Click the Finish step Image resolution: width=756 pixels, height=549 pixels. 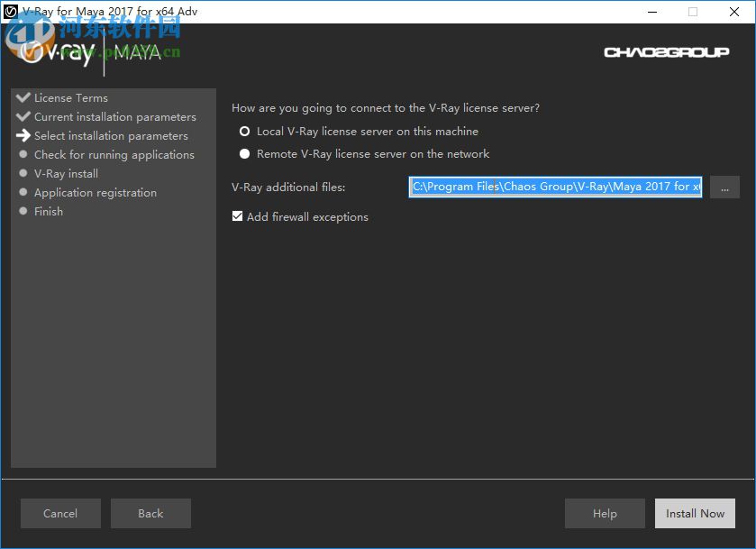point(49,211)
